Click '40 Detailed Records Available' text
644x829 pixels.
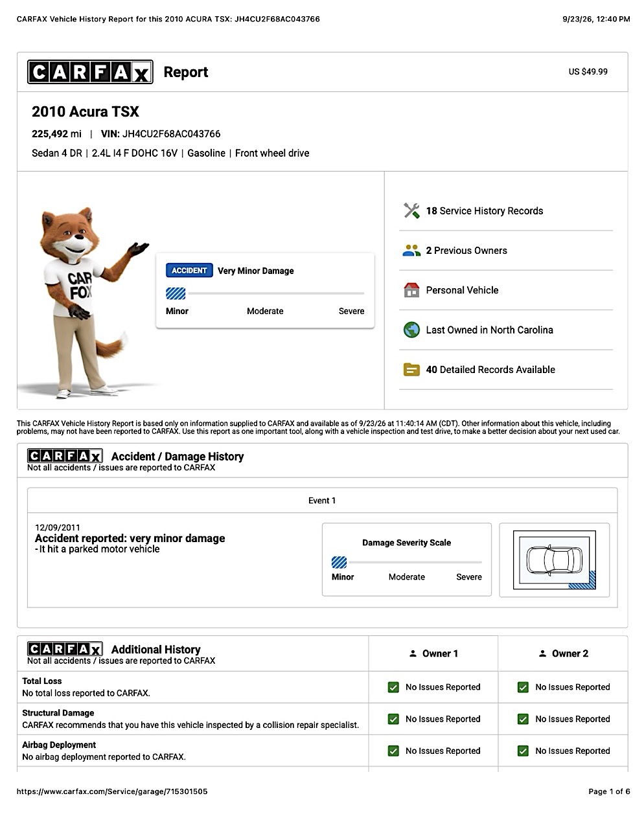[490, 370]
